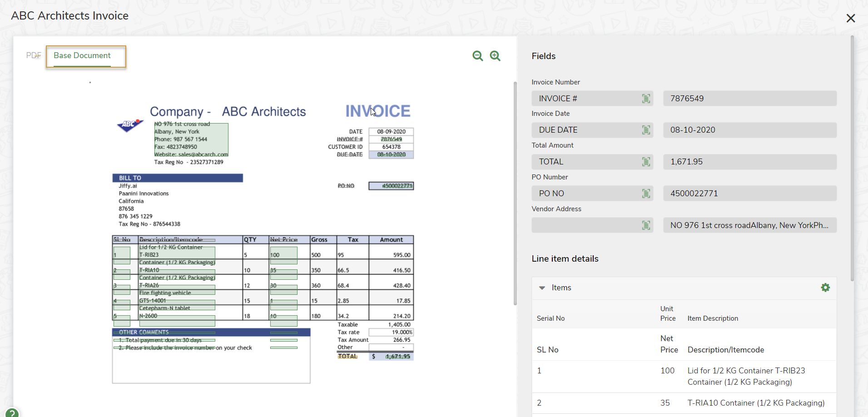Select the Base Document tab
Screen dimensions: 868x417
coord(82,56)
